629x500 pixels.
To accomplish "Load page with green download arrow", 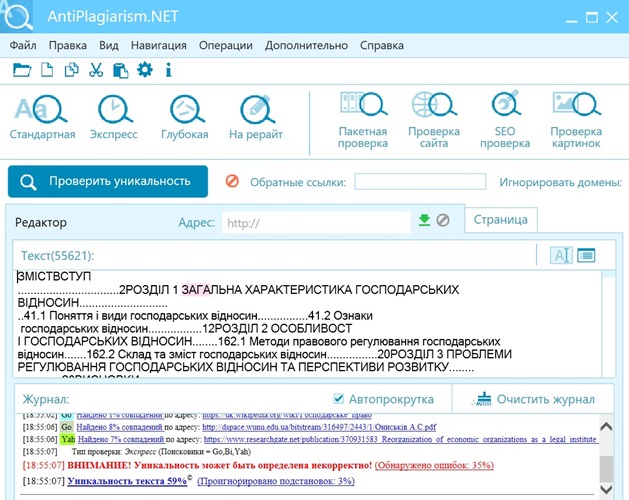I will [424, 220].
